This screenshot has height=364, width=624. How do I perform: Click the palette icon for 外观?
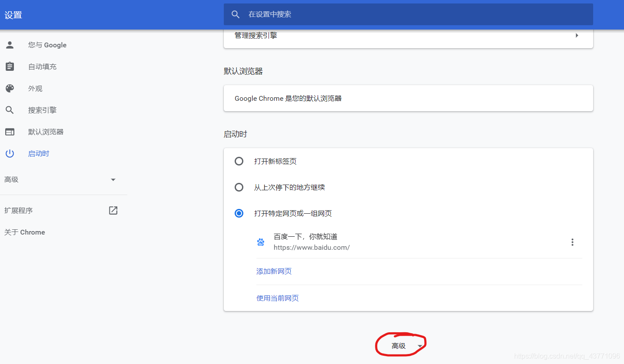[x=10, y=88]
